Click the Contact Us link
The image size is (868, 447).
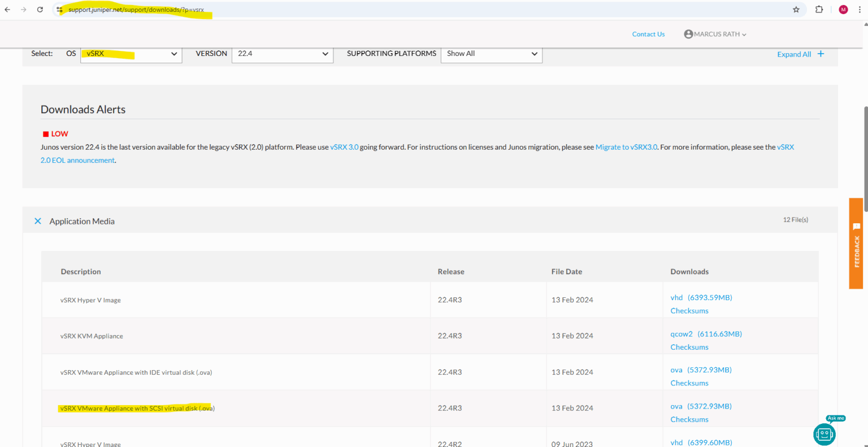click(648, 34)
